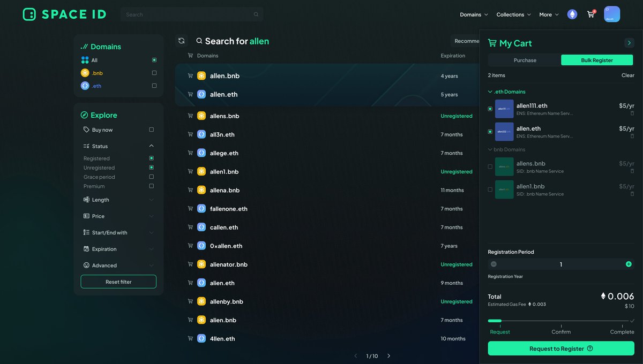The image size is (643, 364).
Task: Increase registration period with the plus control
Action: click(628, 264)
